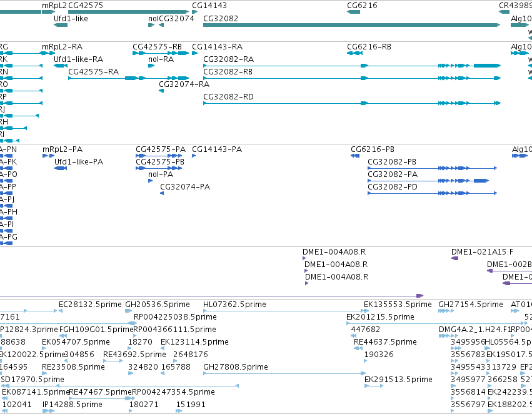Open the CG32082 gene label
The image size is (532, 414).
pyautogui.click(x=221, y=18)
